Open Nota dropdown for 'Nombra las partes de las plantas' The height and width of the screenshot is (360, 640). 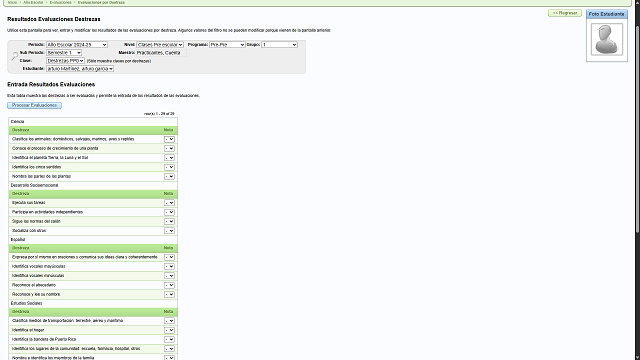coord(169,177)
